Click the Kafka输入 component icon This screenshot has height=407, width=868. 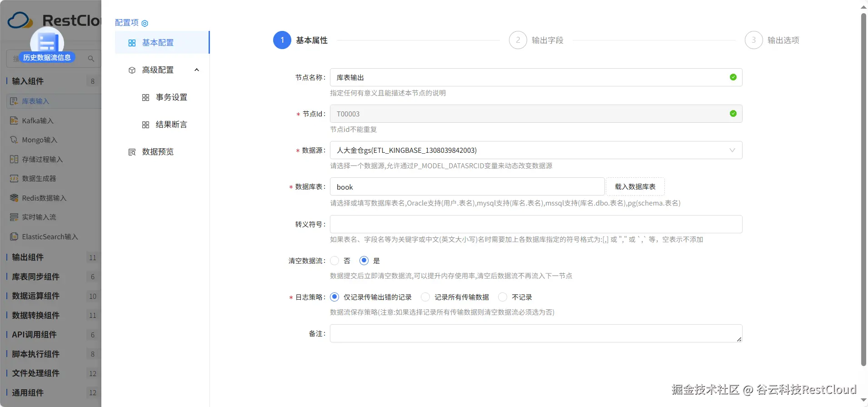[x=14, y=121]
